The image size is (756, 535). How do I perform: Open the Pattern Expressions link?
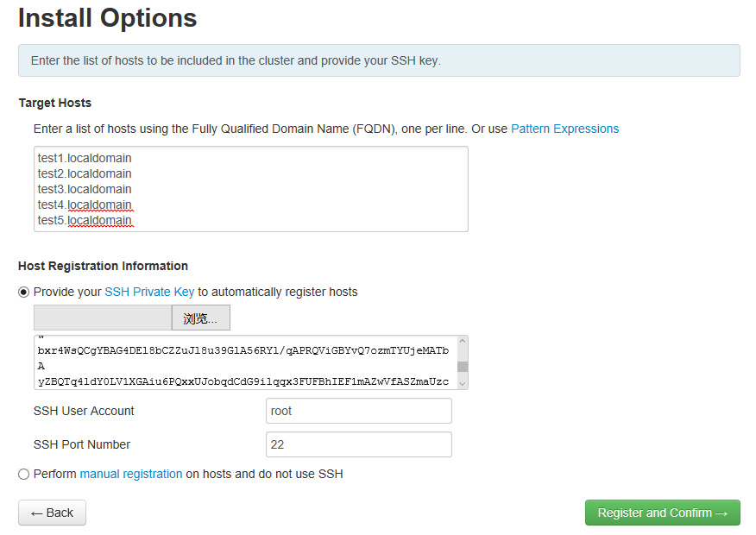coord(564,129)
